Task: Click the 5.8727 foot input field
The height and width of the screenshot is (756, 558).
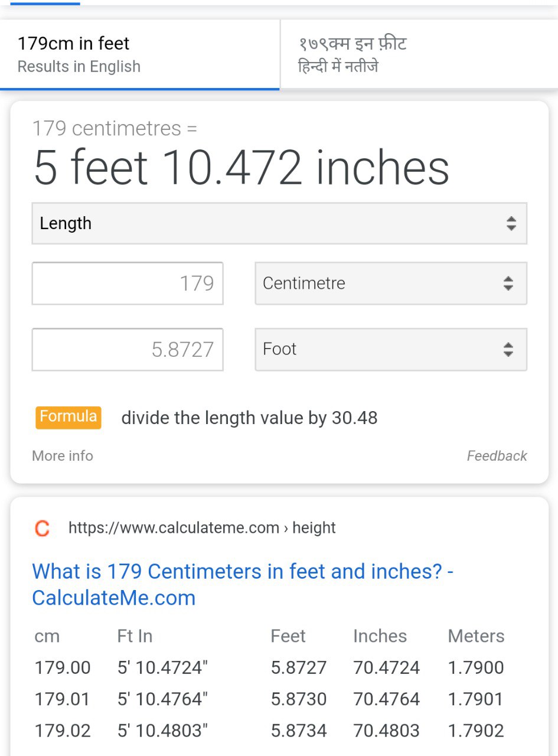Action: (x=128, y=350)
